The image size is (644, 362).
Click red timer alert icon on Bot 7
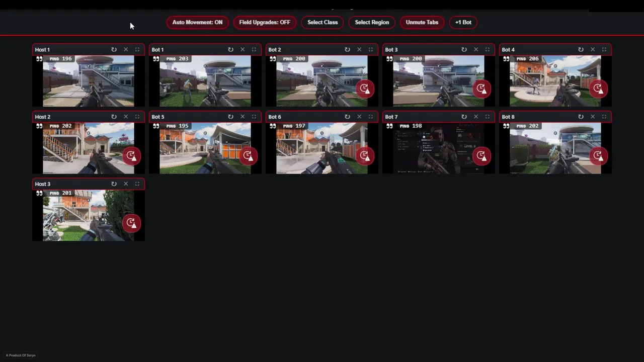[481, 156]
